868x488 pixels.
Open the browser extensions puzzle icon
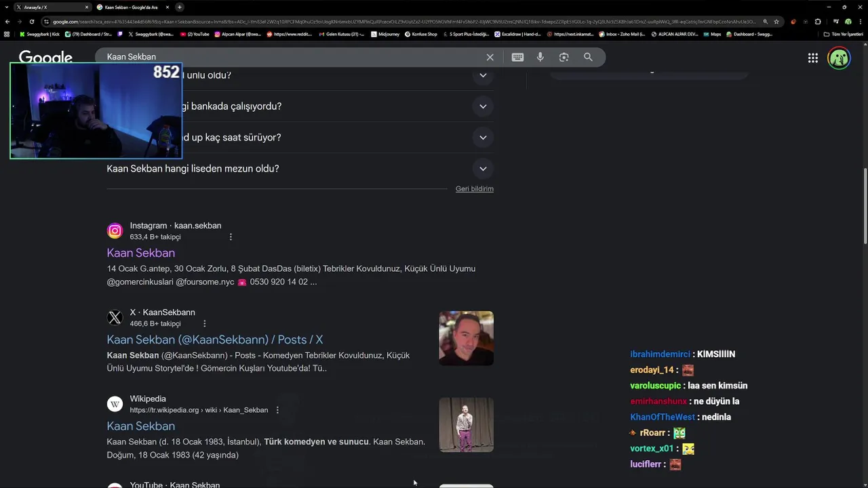(x=817, y=22)
